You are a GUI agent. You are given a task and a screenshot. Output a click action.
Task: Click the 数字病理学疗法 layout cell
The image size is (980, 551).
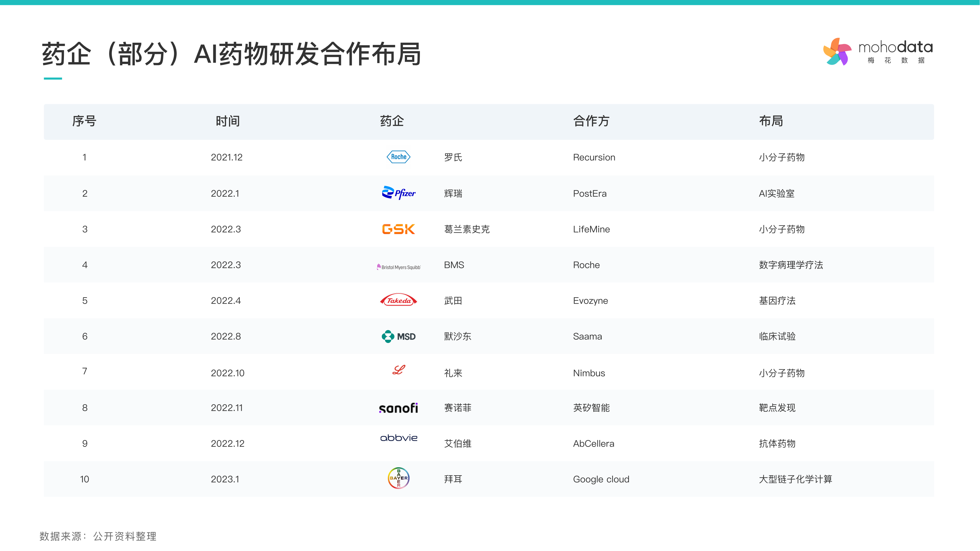tap(791, 265)
